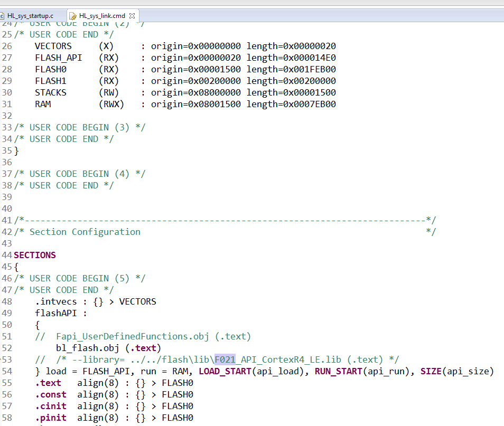Click the USER CODE BEGIN (4) comment
504x426 pixels.
80,174
